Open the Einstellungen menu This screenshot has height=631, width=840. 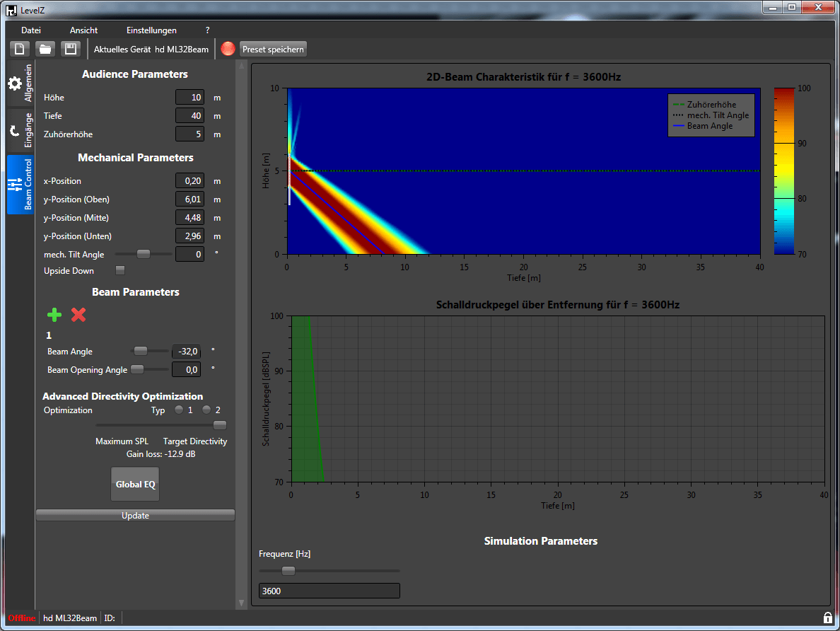pos(151,30)
